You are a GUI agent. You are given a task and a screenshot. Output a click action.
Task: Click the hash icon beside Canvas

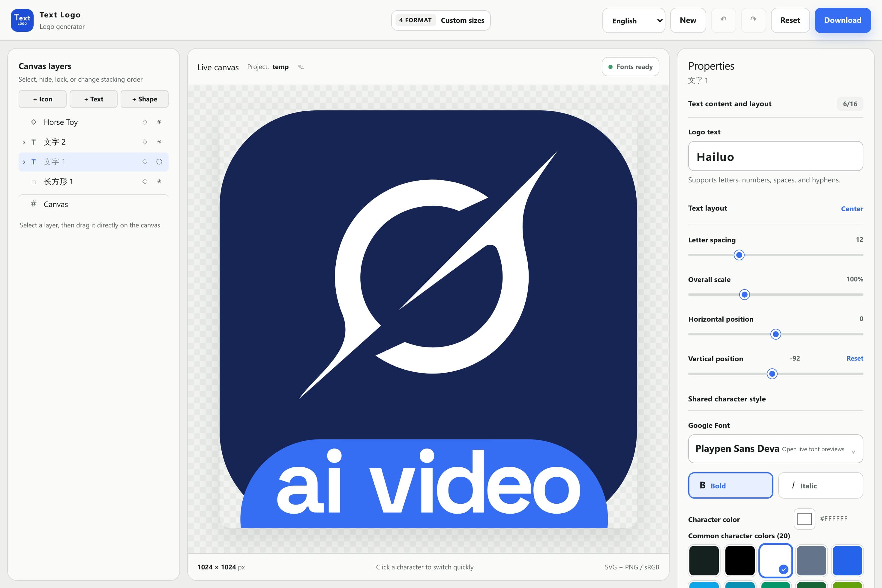click(33, 204)
